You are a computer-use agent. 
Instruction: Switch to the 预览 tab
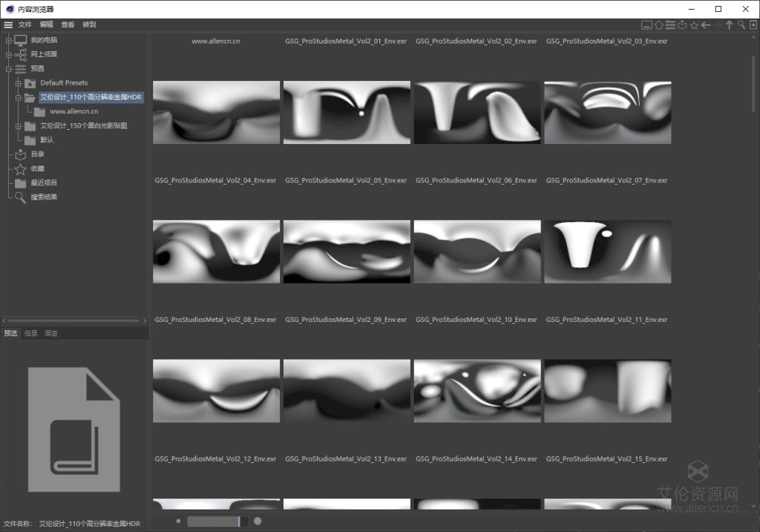[x=10, y=333]
